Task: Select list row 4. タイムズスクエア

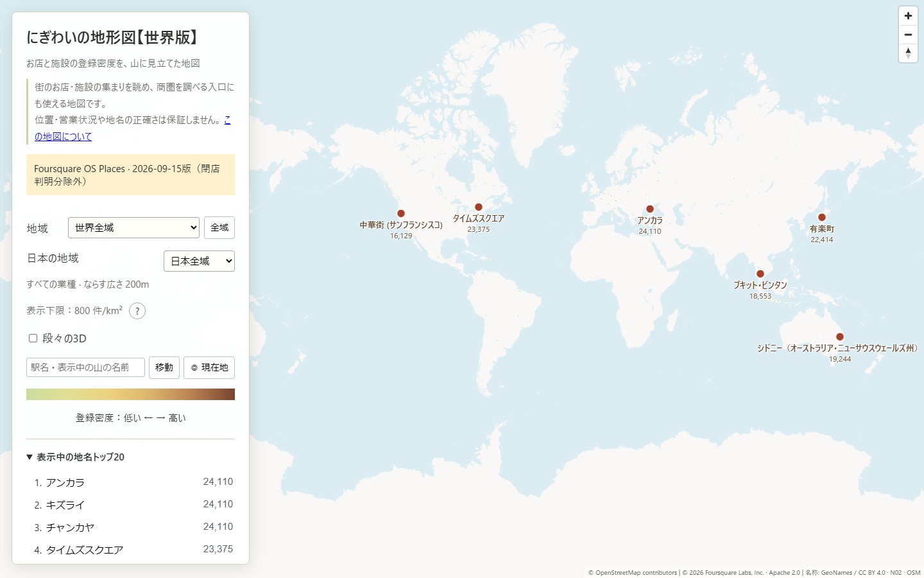Action: pyautogui.click(x=130, y=549)
